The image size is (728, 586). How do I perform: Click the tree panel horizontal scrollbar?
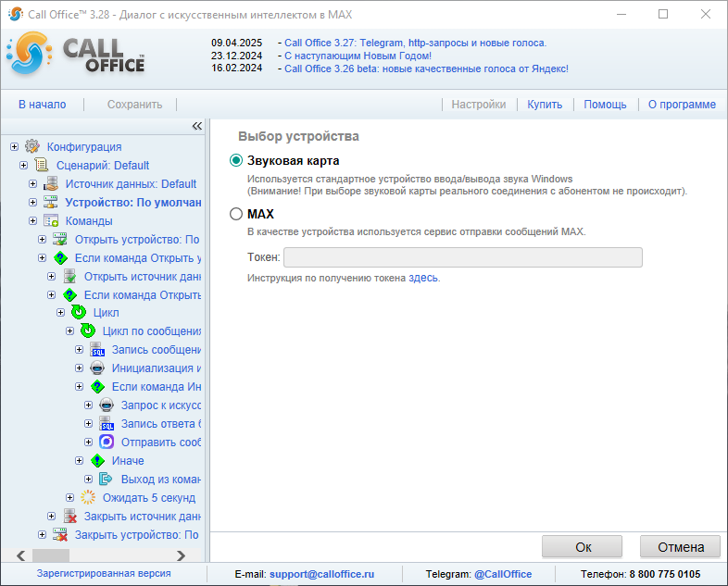[x=102, y=555]
